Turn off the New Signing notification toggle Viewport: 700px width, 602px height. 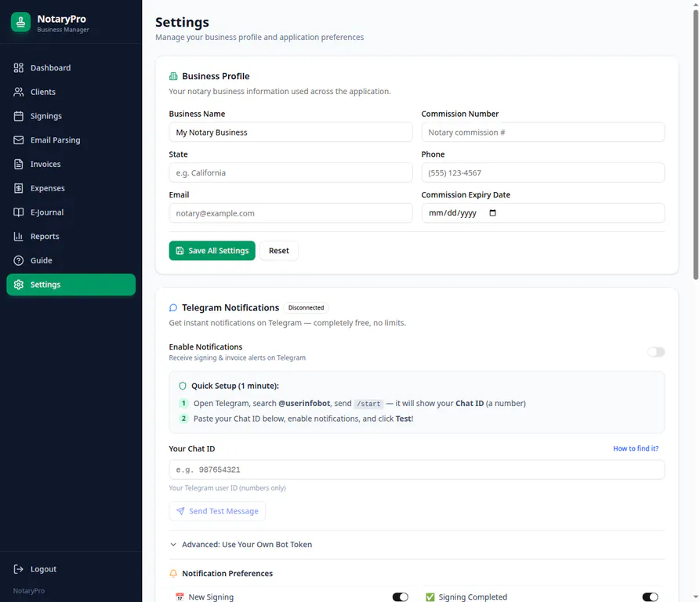tap(401, 597)
